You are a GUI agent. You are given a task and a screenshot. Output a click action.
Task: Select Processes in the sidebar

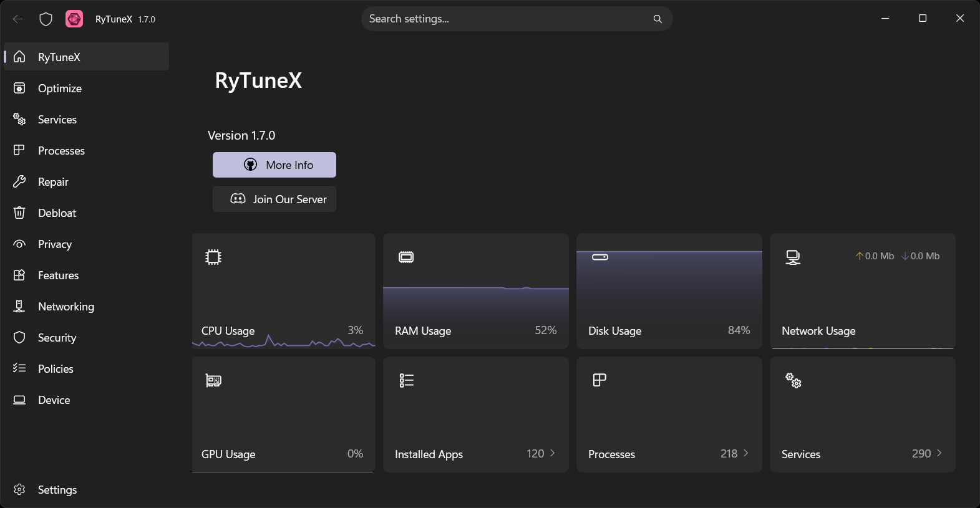(86, 150)
